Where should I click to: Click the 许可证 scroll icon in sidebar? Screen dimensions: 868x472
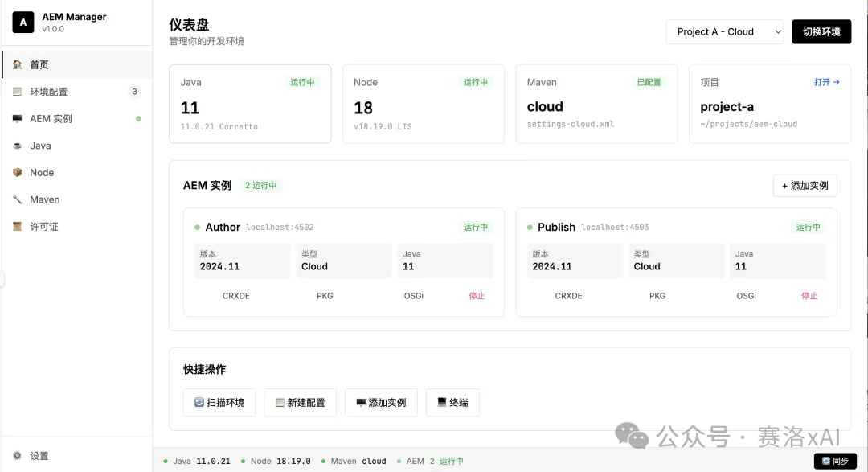click(x=17, y=227)
